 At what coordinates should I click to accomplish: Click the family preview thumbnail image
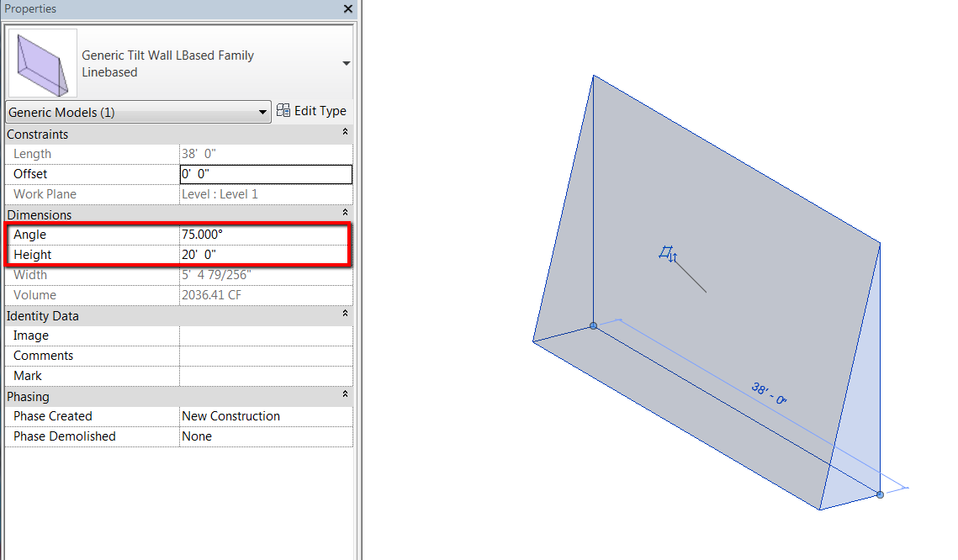click(42, 62)
